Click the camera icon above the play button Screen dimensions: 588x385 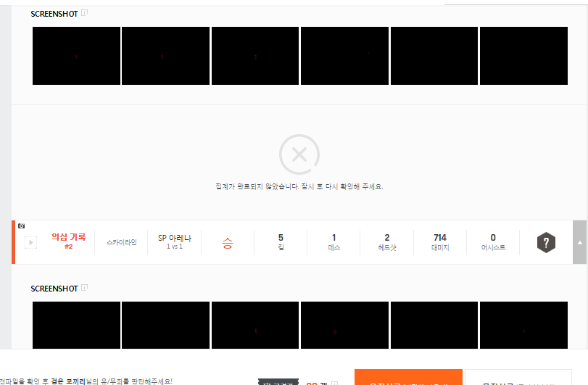point(22,226)
